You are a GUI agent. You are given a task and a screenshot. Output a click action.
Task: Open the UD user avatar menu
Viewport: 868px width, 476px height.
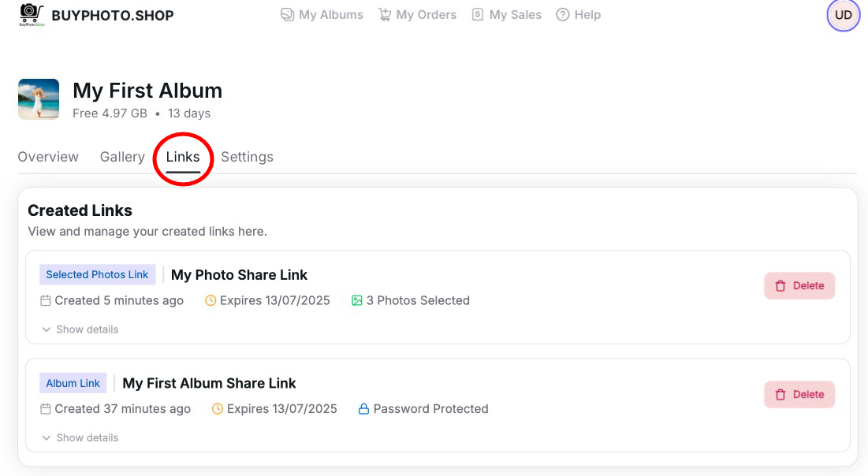coord(843,15)
